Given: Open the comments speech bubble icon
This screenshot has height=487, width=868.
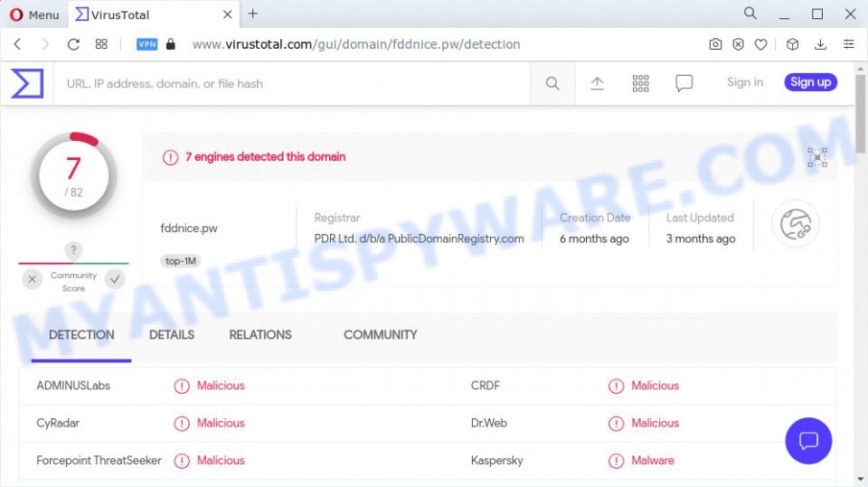Looking at the screenshot, I should (x=684, y=83).
